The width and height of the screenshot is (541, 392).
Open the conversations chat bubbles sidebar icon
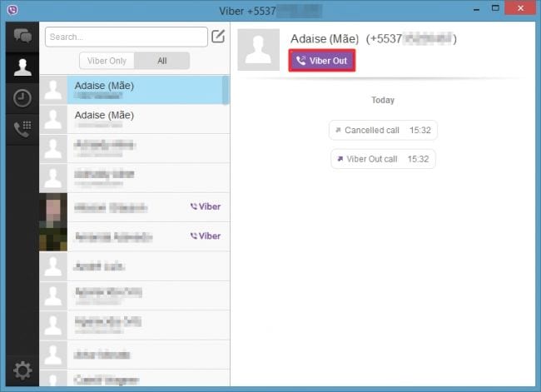coord(22,37)
